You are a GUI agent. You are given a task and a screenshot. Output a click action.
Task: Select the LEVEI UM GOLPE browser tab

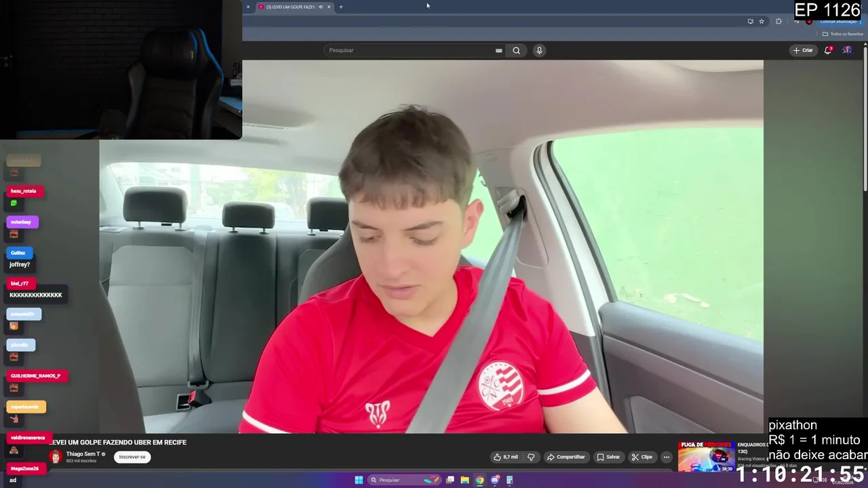290,7
